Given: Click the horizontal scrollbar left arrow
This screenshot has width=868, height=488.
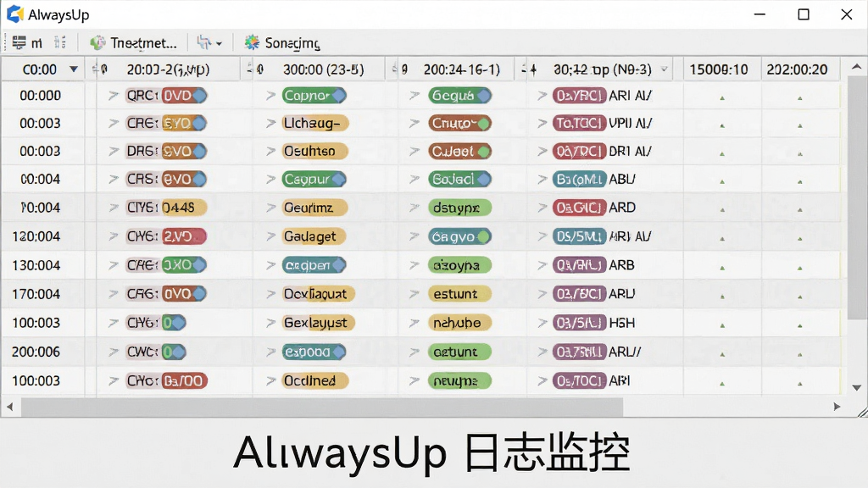Looking at the screenshot, I should point(9,407).
